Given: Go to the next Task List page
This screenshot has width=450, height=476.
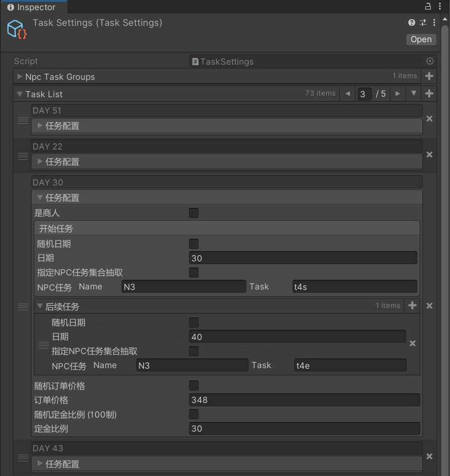Looking at the screenshot, I should tap(398, 93).
